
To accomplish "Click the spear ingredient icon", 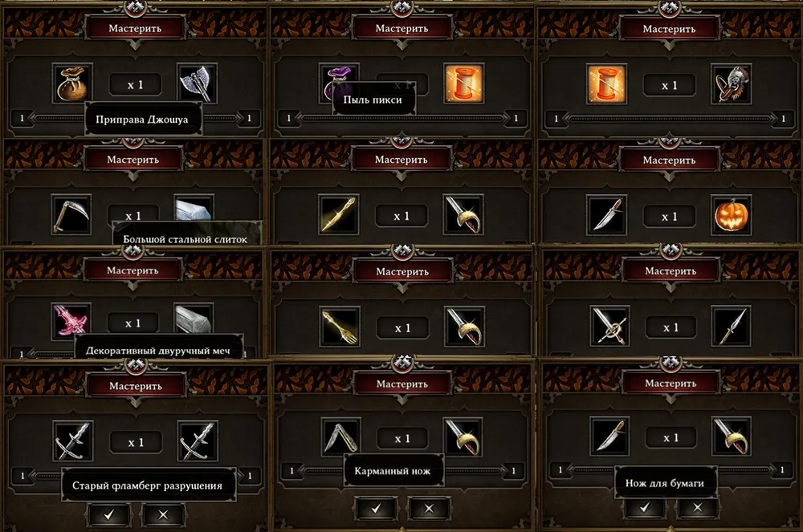I will [732, 326].
